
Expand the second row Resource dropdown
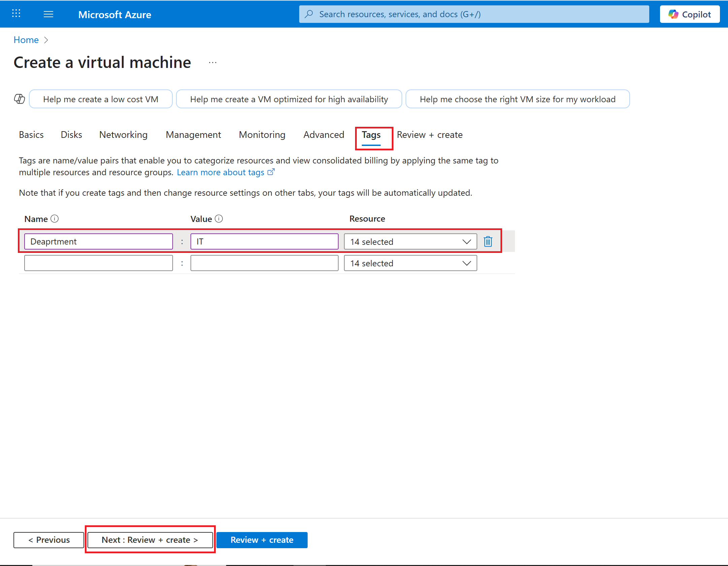410,263
